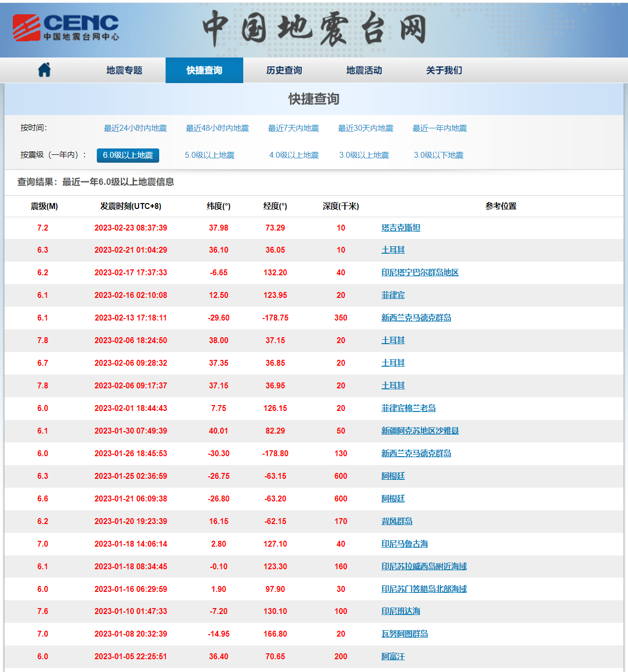Go to 历史查询 tab
628x672 pixels.
click(x=284, y=70)
